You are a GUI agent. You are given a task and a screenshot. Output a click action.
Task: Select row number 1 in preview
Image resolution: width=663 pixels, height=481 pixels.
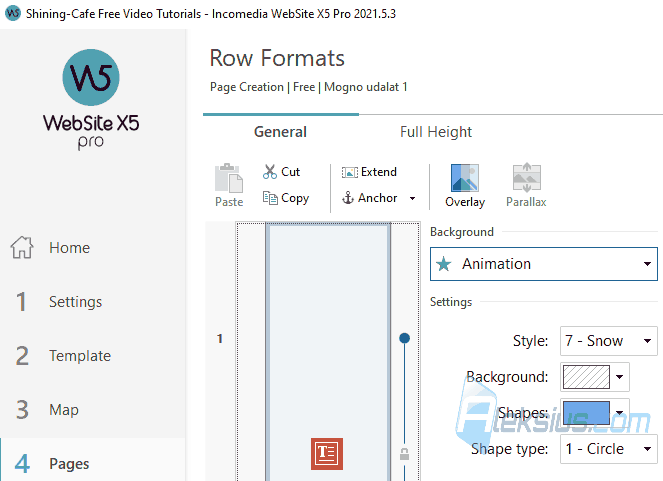(220, 339)
